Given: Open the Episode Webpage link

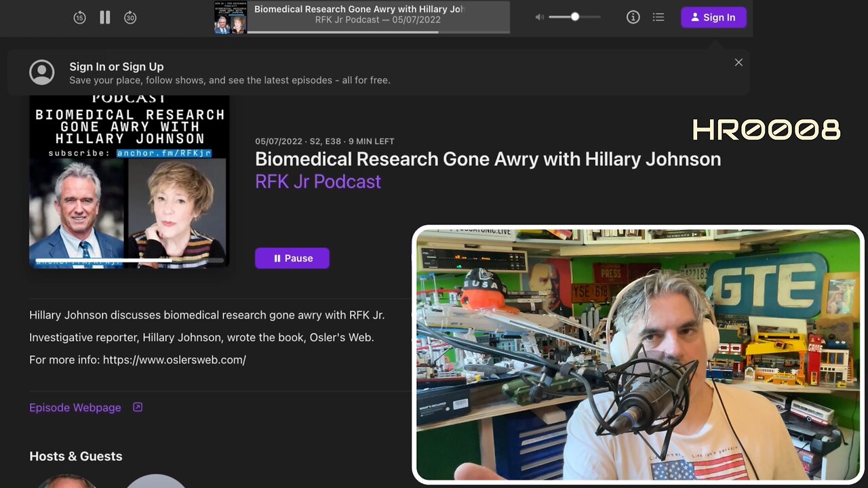Looking at the screenshot, I should pyautogui.click(x=75, y=407).
